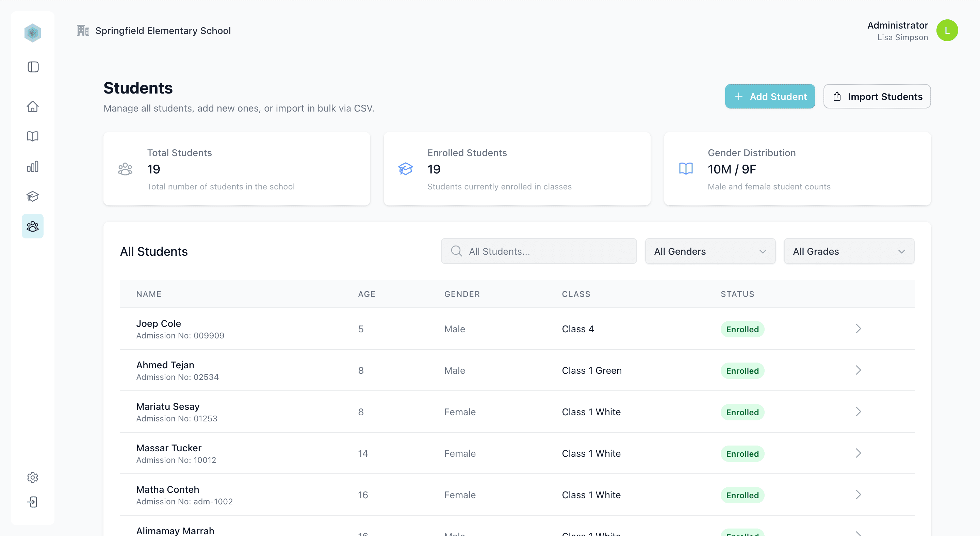Open Joep Cole row chevron

[x=858, y=329]
